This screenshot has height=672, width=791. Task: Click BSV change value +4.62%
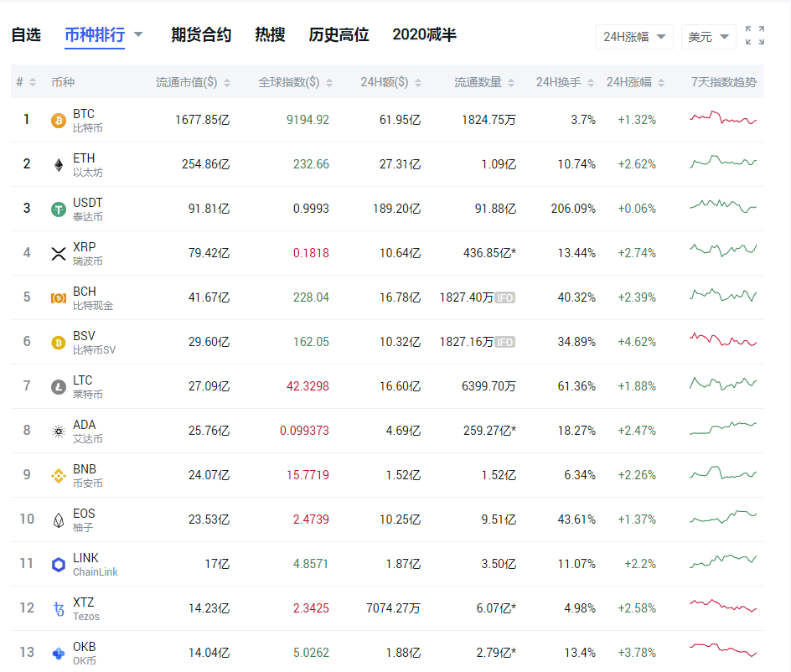pos(637,342)
